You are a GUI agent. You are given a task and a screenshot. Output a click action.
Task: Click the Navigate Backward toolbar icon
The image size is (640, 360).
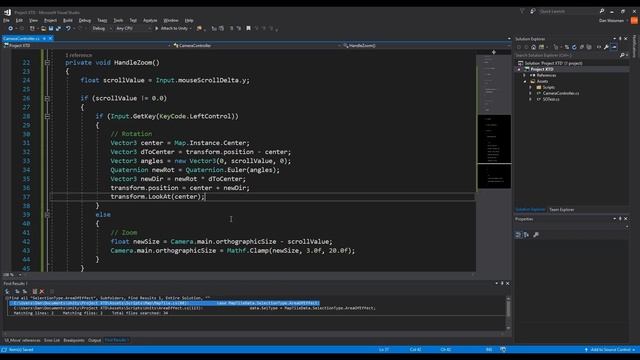point(10,29)
